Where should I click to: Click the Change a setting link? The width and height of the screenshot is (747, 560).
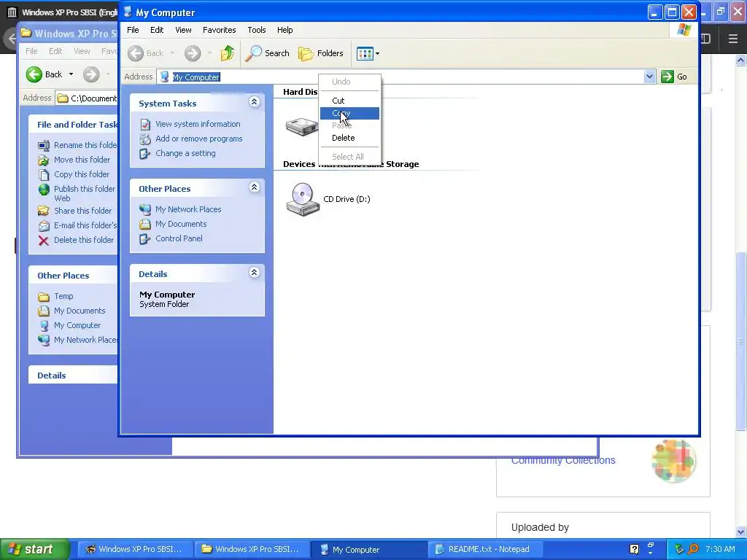185,153
